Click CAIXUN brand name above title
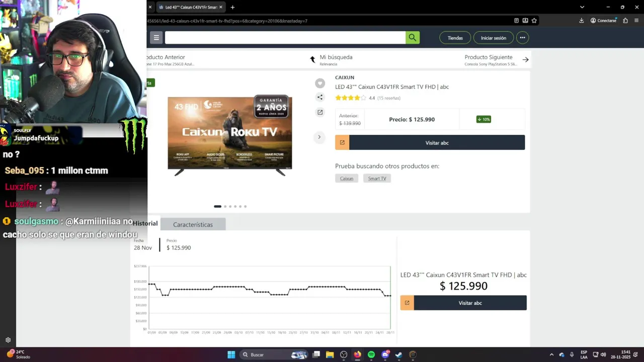 (x=345, y=77)
